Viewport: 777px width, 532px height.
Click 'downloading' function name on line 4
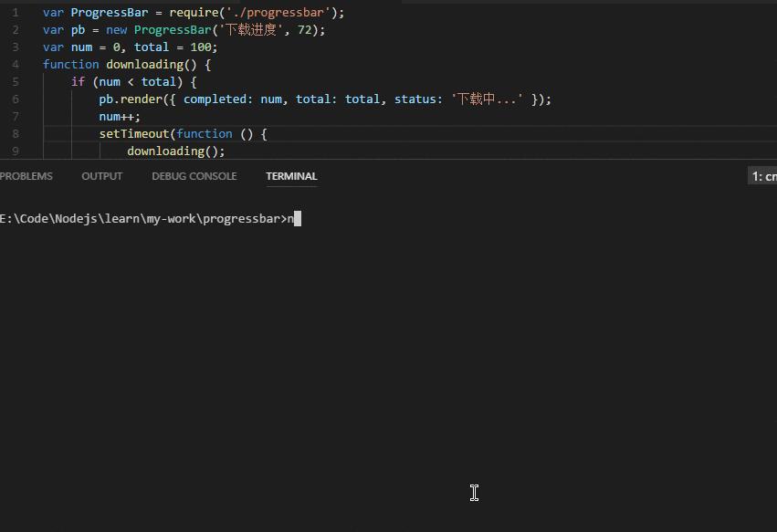[x=144, y=65]
